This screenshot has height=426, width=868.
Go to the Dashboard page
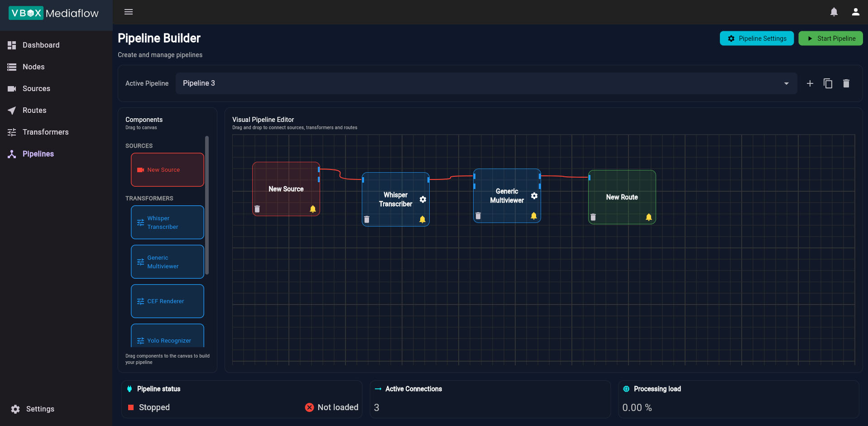click(x=41, y=45)
